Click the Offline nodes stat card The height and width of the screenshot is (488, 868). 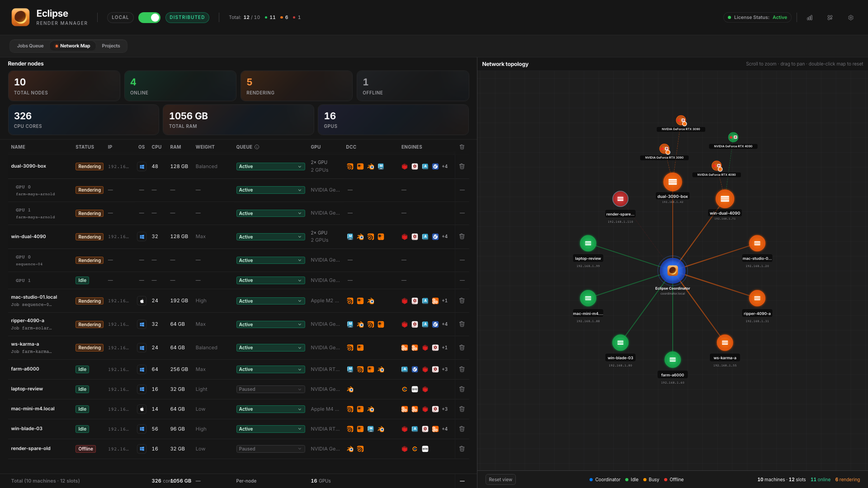pos(413,85)
